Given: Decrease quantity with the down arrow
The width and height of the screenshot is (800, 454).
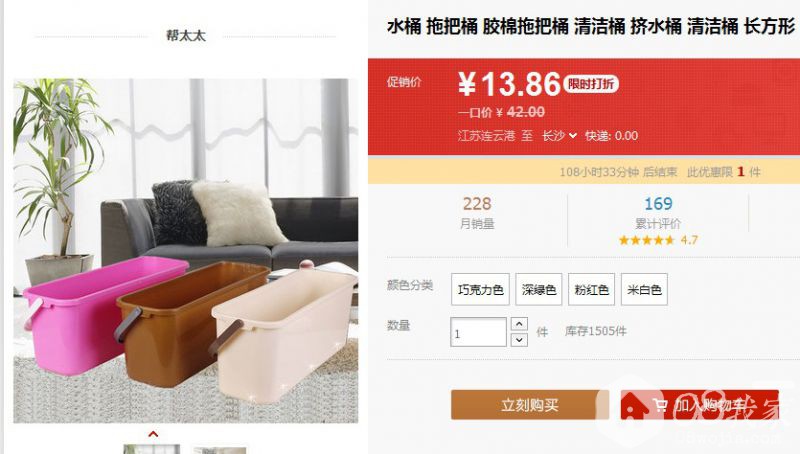Looking at the screenshot, I should [519, 339].
